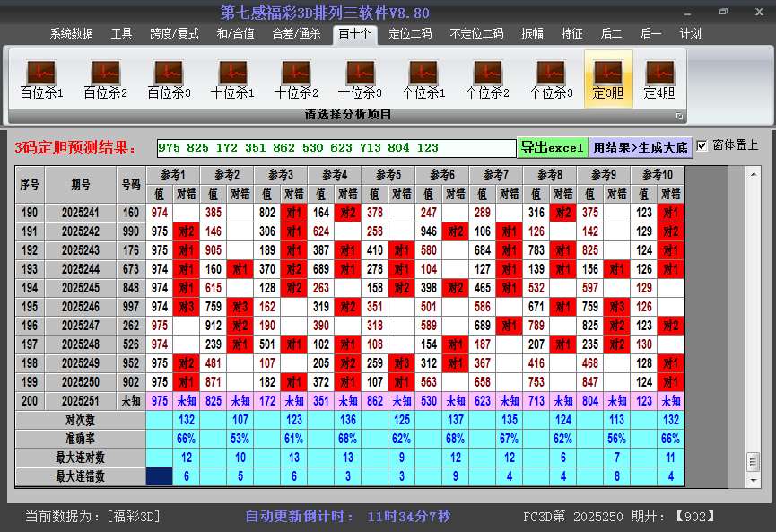Select the 百位杀3 analysis icon
The image size is (776, 532).
coord(169,80)
